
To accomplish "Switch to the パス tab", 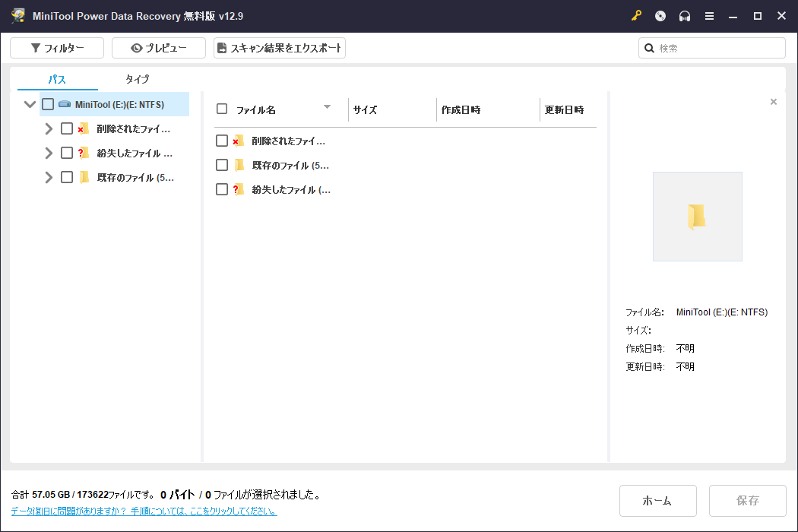I will (57, 79).
